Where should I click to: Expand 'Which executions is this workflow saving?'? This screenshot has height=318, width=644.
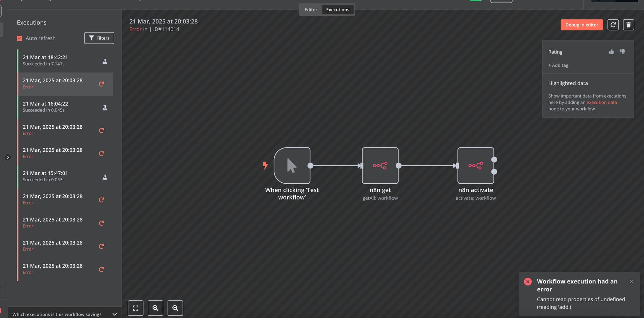[x=64, y=314]
